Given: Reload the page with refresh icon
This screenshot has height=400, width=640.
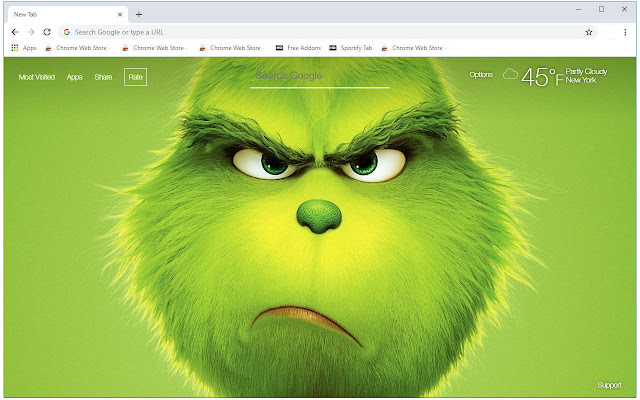Looking at the screenshot, I should [x=47, y=32].
